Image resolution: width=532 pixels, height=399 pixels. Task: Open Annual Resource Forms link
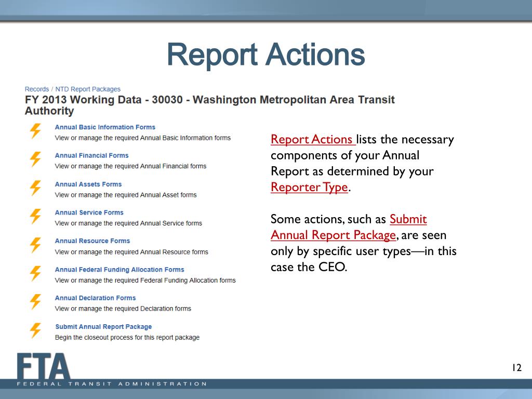point(92,241)
